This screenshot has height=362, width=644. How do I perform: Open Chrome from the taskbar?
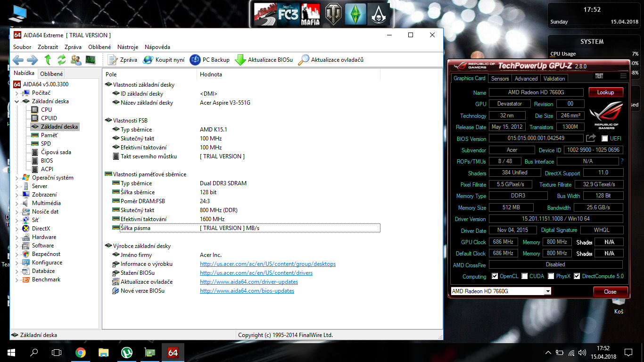pyautogui.click(x=81, y=352)
